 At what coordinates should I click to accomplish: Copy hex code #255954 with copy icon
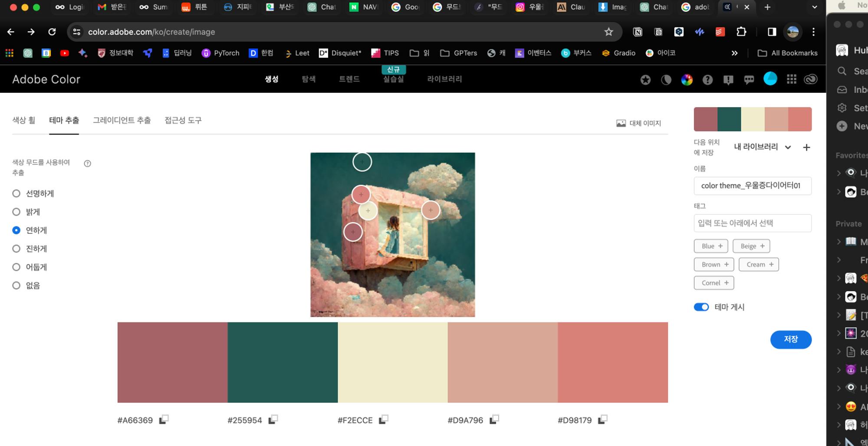tap(273, 420)
